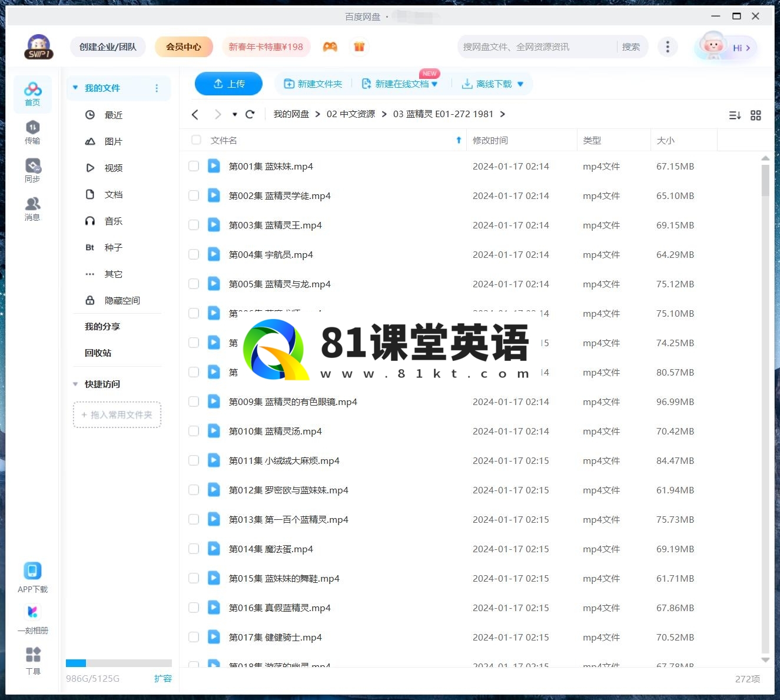780x700 pixels.
Task: Open the 图片 pictures category
Action: point(114,141)
